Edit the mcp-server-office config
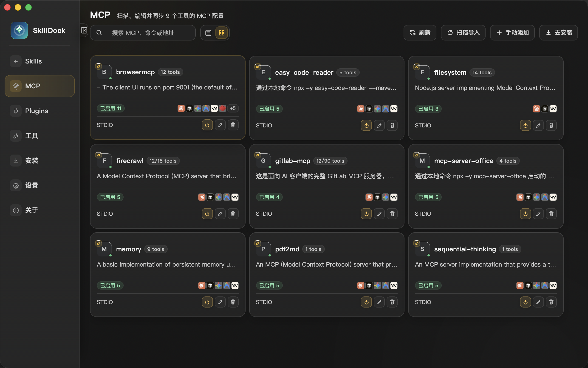This screenshot has width=588, height=368. tap(538, 214)
